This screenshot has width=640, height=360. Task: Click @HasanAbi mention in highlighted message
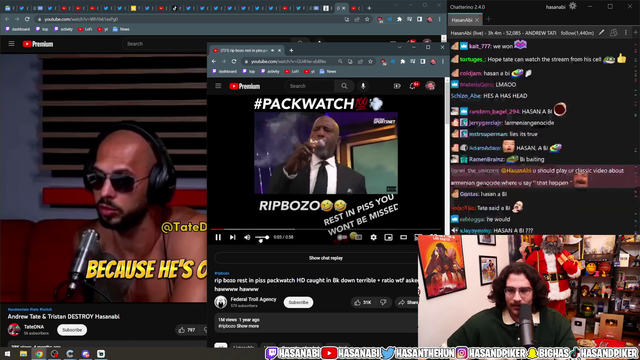tap(516, 171)
